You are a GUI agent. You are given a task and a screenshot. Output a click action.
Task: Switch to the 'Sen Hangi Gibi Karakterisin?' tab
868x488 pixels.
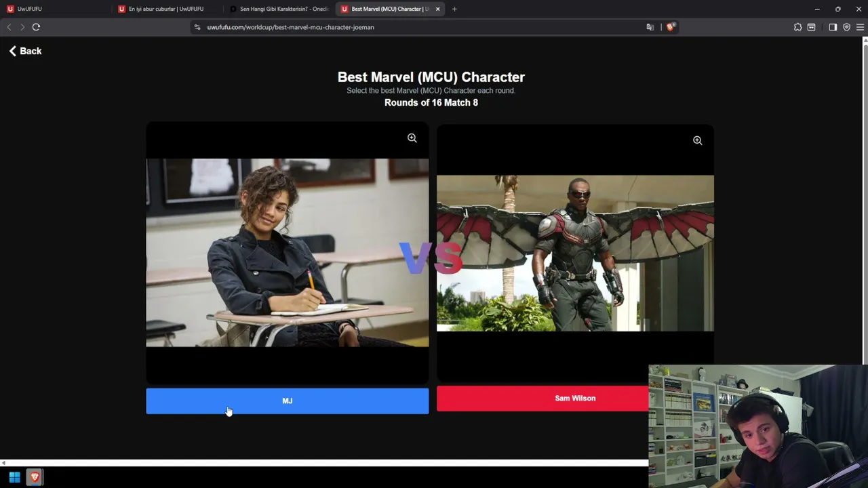278,9
